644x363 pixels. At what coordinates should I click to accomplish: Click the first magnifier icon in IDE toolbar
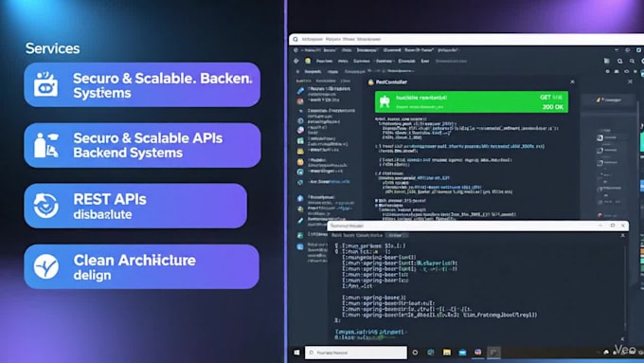click(x=619, y=61)
